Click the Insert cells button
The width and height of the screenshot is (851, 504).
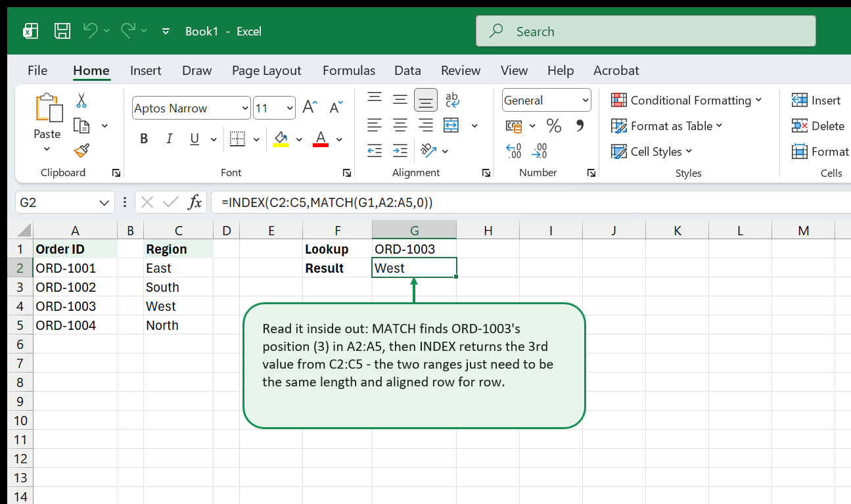click(816, 101)
